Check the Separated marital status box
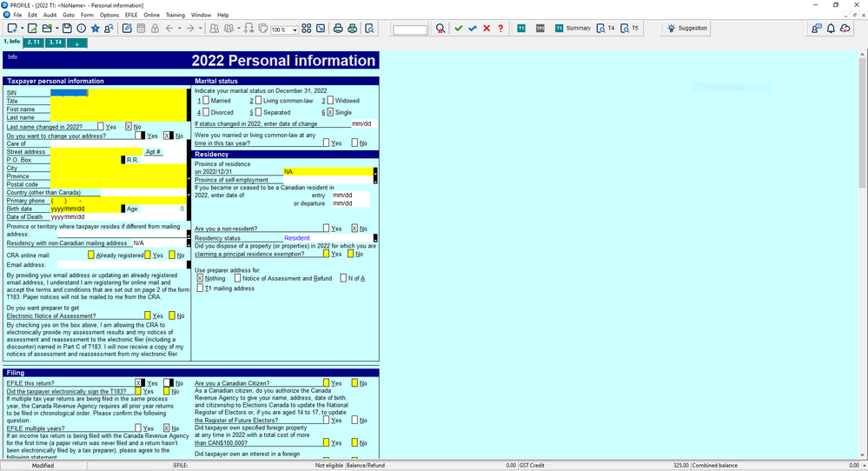This screenshot has height=471, width=868. pyautogui.click(x=258, y=112)
